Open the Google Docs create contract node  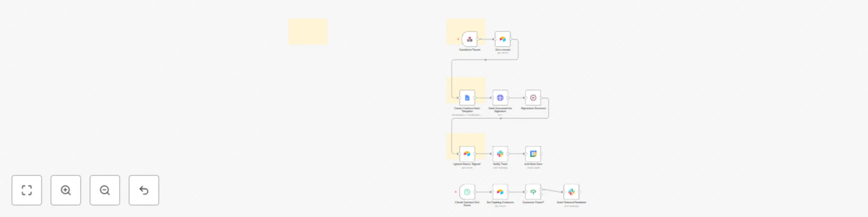click(467, 98)
